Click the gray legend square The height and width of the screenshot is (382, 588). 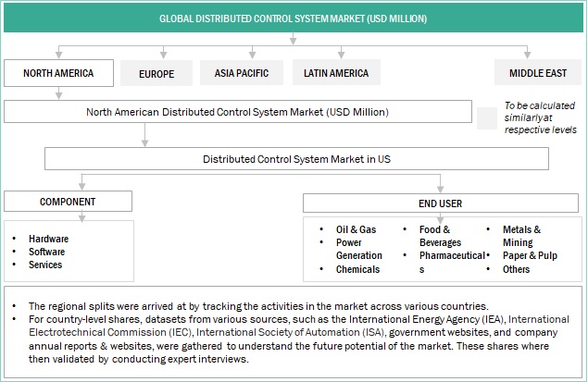486,117
